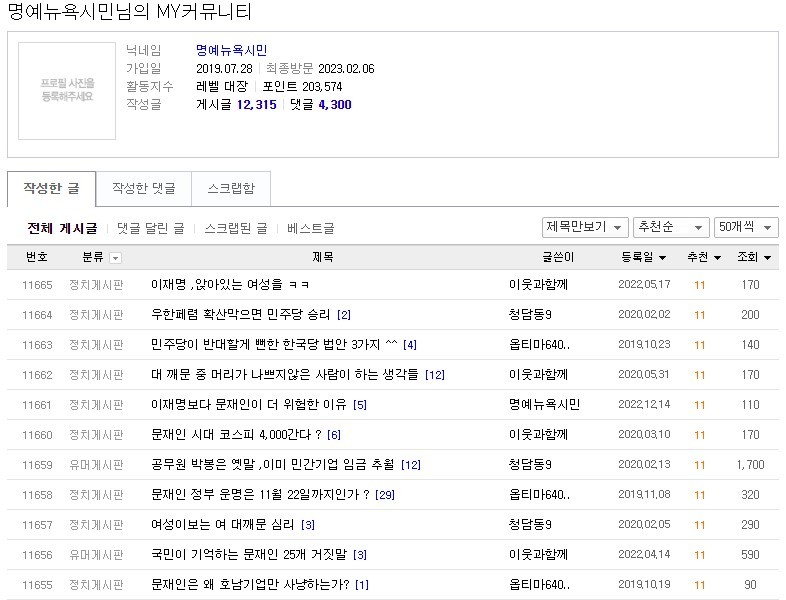Open the 추천순 sort order dropdown
This screenshot has width=786, height=600.
click(671, 227)
